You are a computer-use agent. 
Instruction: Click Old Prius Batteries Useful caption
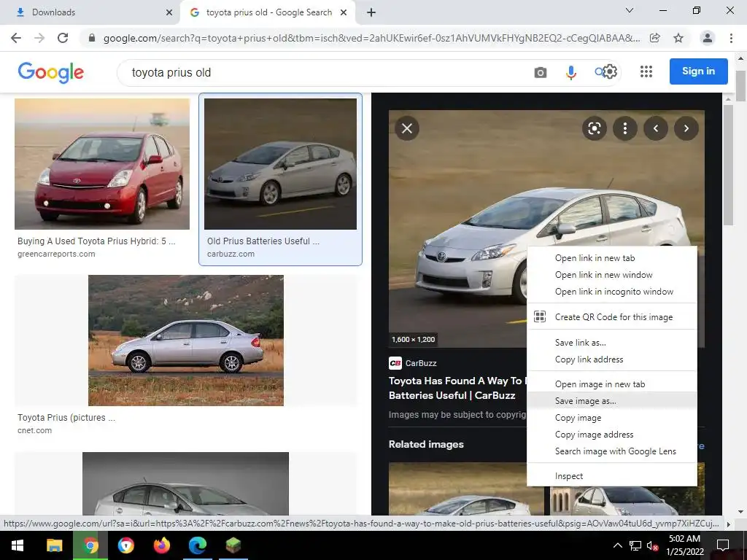click(263, 241)
